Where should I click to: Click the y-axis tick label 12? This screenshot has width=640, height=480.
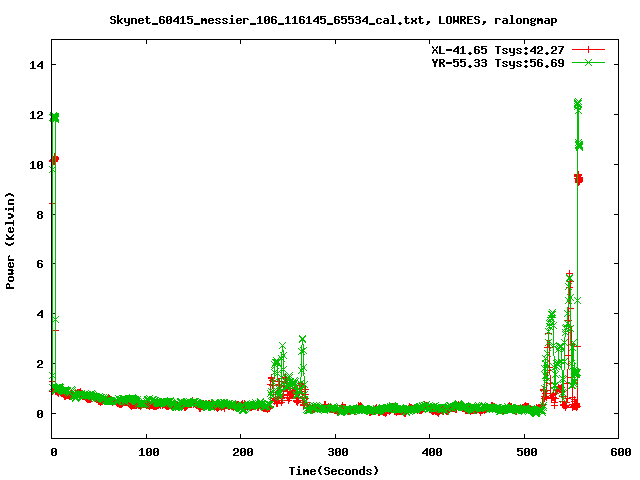[36, 115]
